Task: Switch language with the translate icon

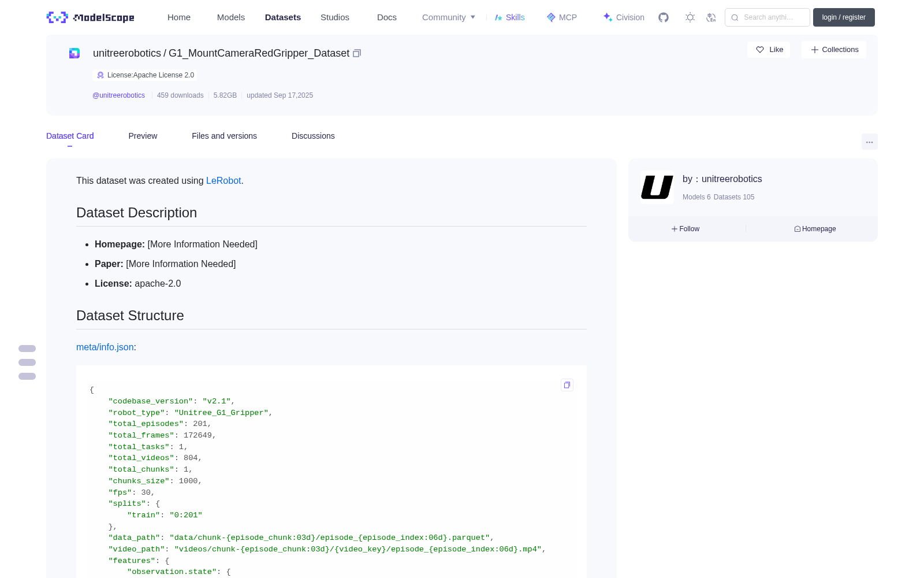Action: tap(711, 17)
